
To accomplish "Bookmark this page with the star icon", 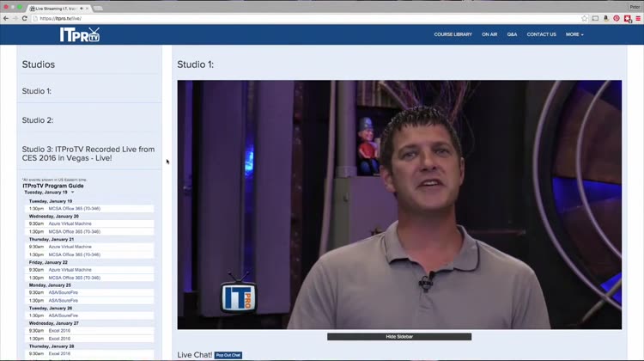I will coord(585,19).
